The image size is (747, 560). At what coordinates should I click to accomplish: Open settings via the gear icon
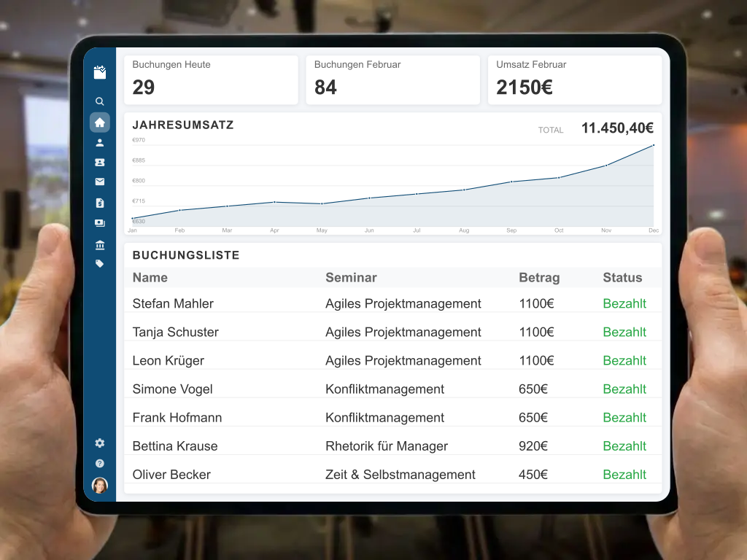tap(100, 443)
